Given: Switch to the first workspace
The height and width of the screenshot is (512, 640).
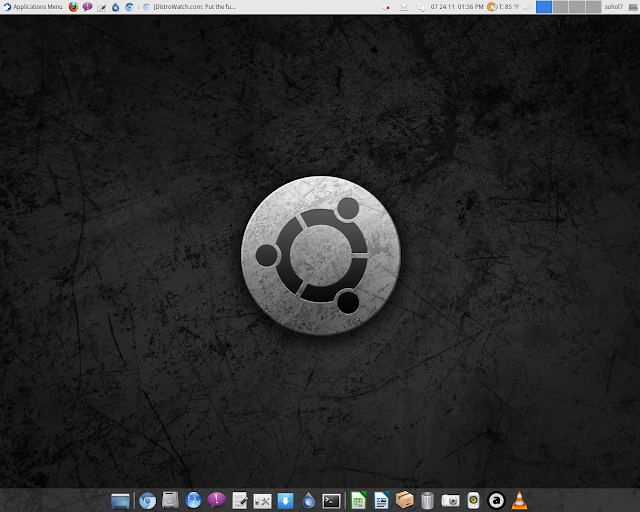Looking at the screenshot, I should click(544, 7).
